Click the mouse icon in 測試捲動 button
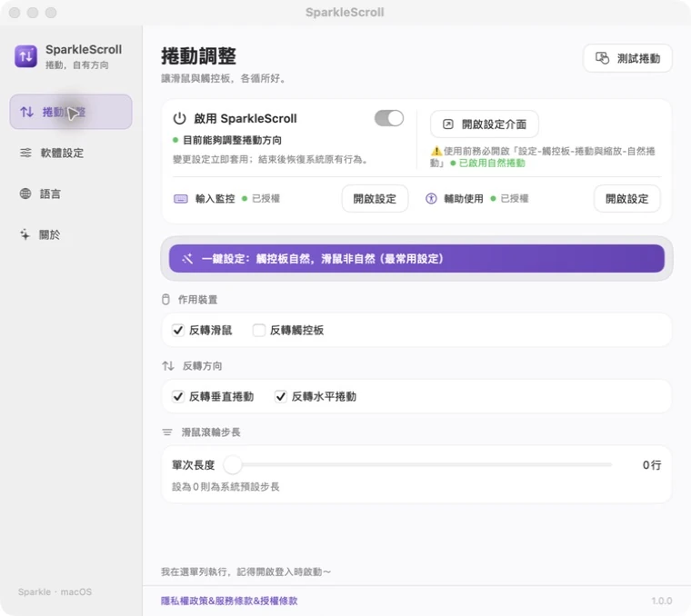691x616 pixels. pos(602,58)
